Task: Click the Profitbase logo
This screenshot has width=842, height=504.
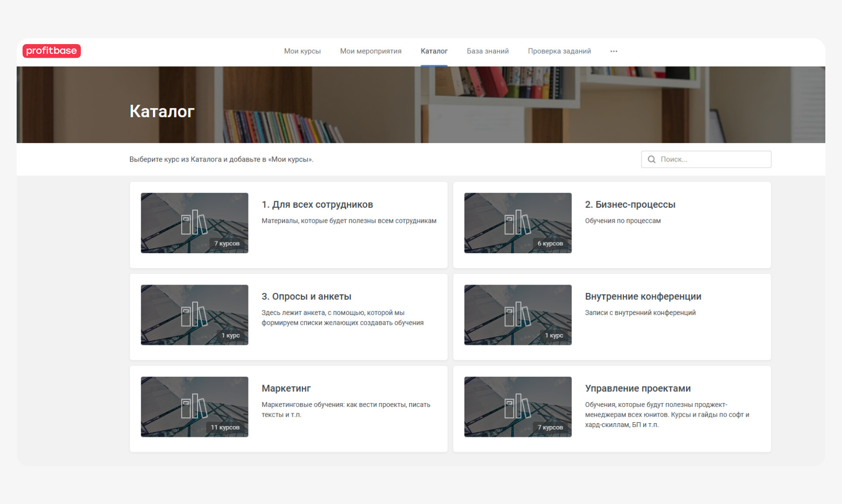Action: [51, 51]
